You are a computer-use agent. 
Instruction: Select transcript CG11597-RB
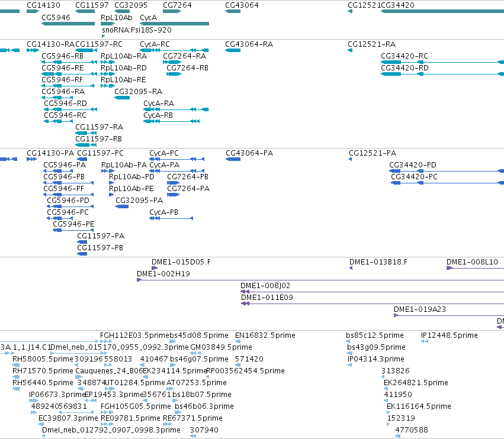[x=98, y=139]
